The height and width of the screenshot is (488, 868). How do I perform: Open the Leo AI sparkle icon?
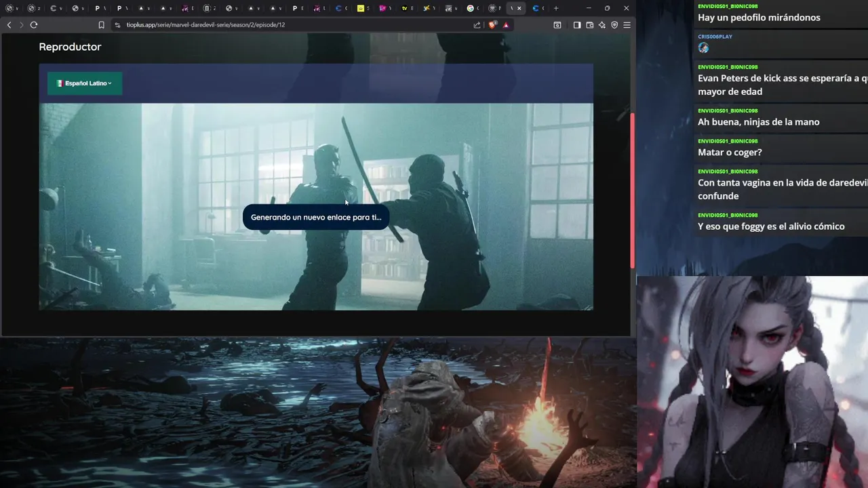coord(601,25)
